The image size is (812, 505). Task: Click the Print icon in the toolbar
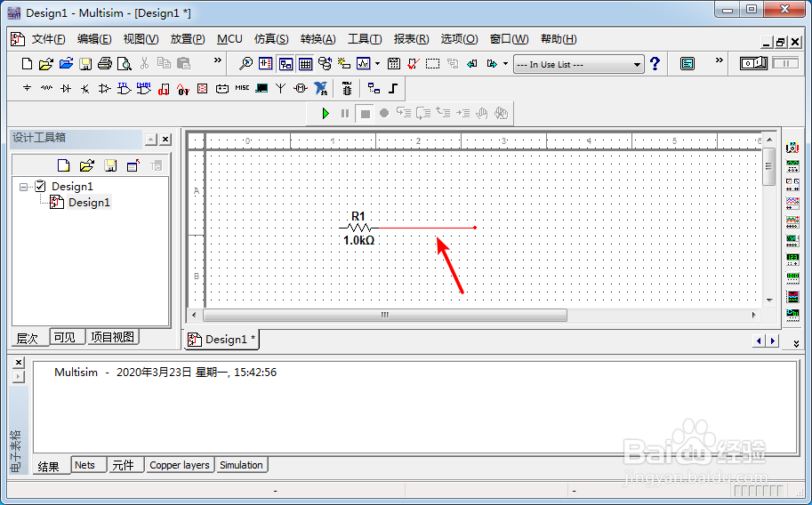(105, 64)
